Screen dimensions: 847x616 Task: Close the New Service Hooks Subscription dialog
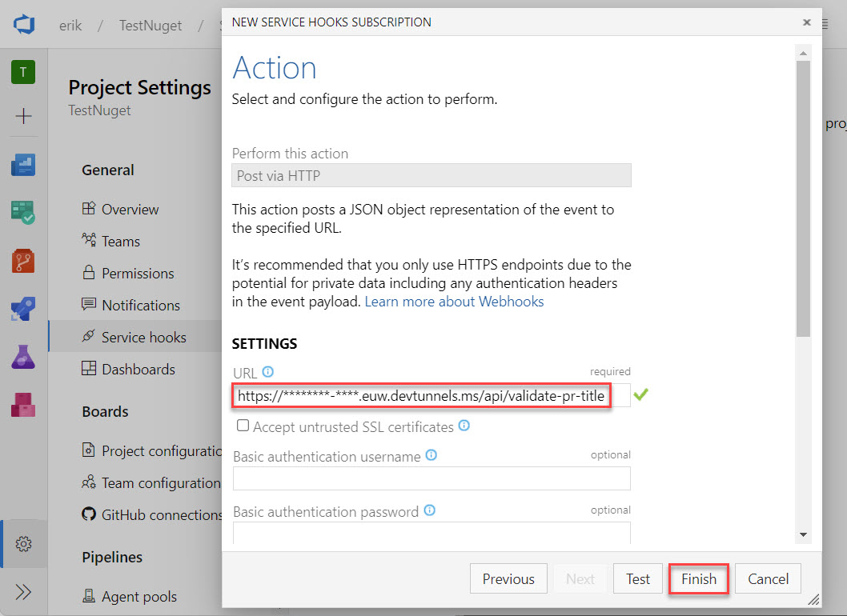pyautogui.click(x=806, y=22)
